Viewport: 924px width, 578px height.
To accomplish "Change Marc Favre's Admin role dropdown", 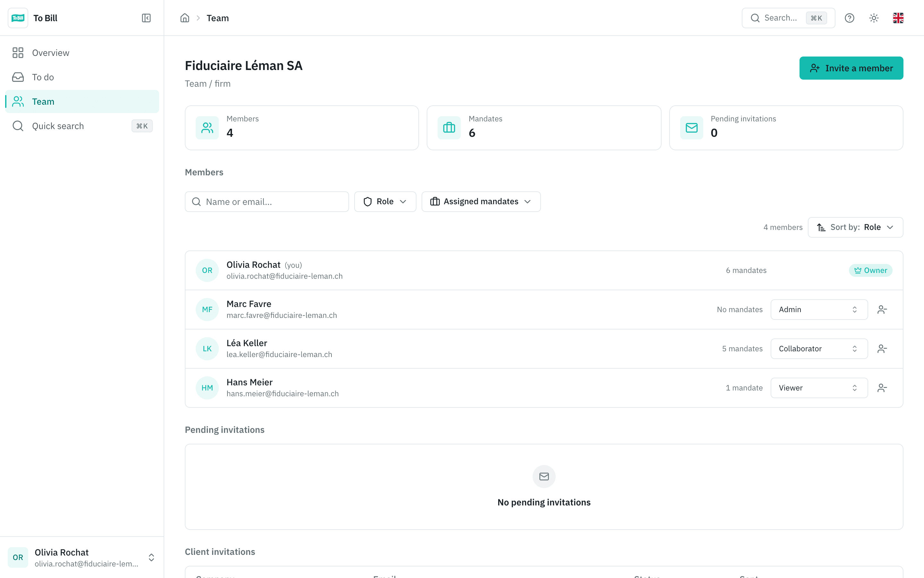I will (819, 310).
